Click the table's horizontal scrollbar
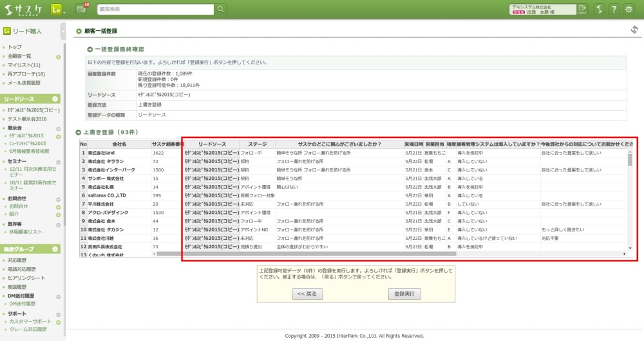This screenshot has height=341, width=644. (x=386, y=254)
